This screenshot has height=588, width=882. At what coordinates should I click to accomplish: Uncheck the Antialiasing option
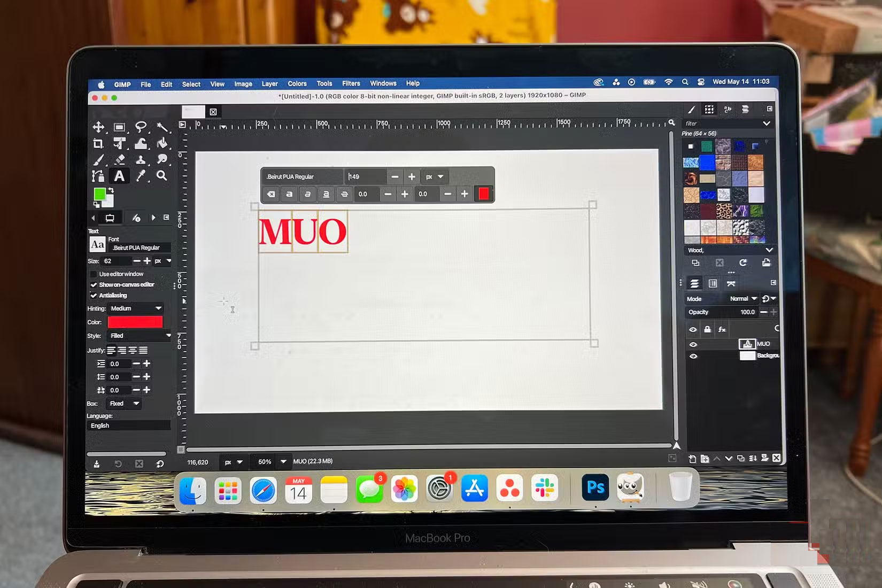tap(94, 295)
